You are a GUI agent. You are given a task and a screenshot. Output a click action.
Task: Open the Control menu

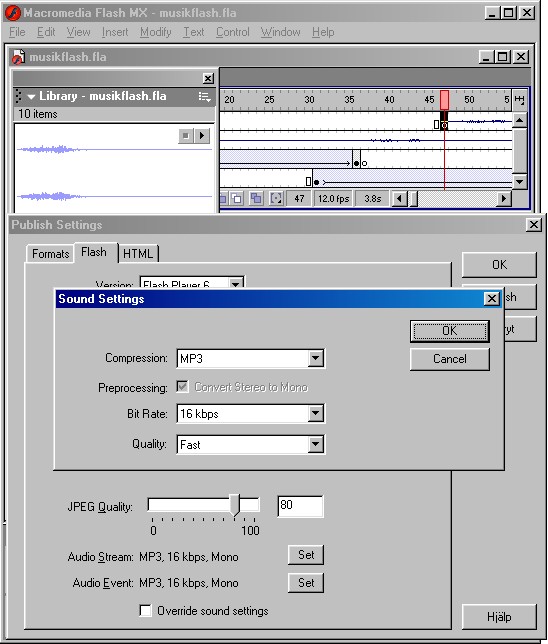pyautogui.click(x=233, y=32)
